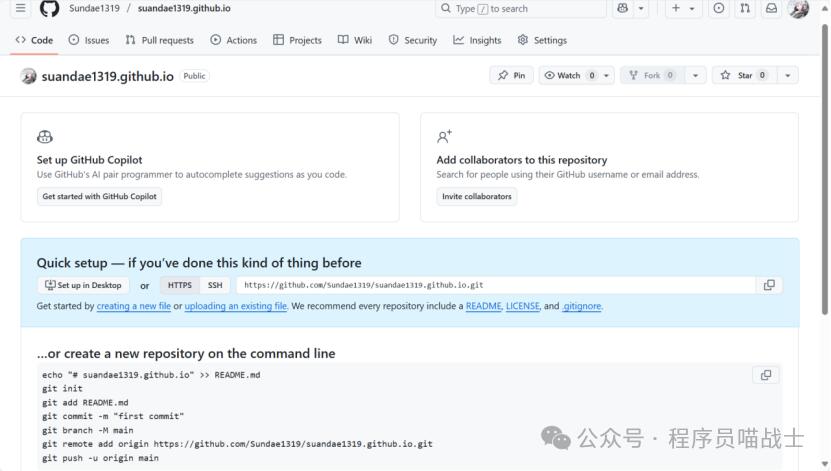Open the Issues icon in top header
This screenshot has width=831, height=471.
(x=718, y=8)
